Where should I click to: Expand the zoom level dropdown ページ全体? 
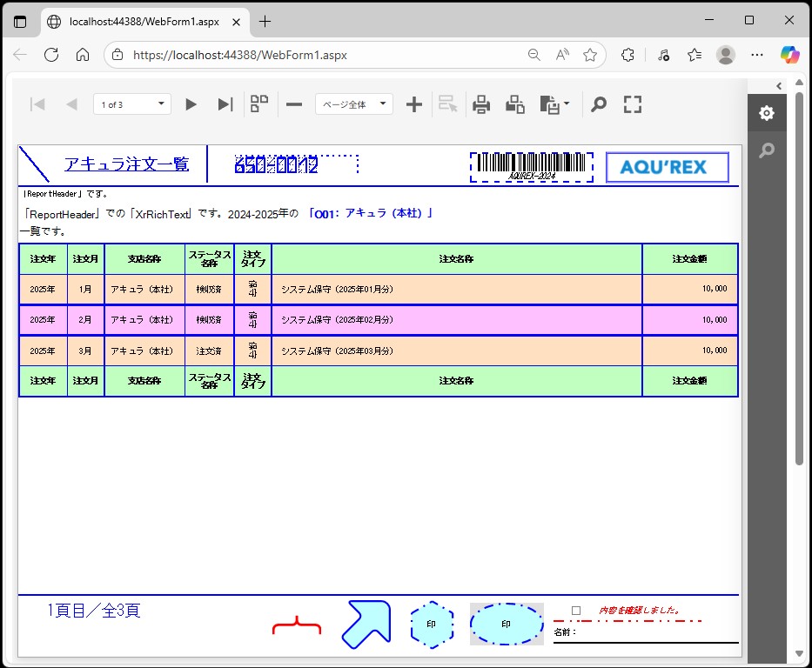(353, 104)
